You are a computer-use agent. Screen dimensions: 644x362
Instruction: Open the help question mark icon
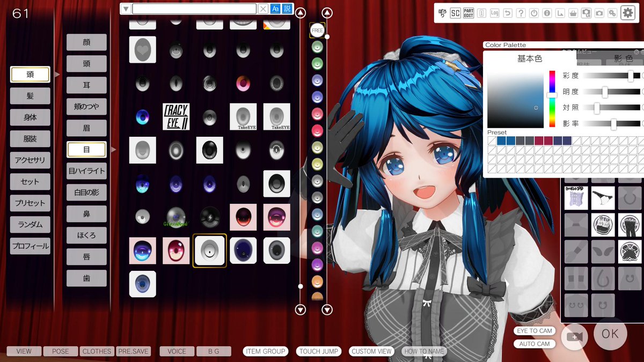coord(520,12)
